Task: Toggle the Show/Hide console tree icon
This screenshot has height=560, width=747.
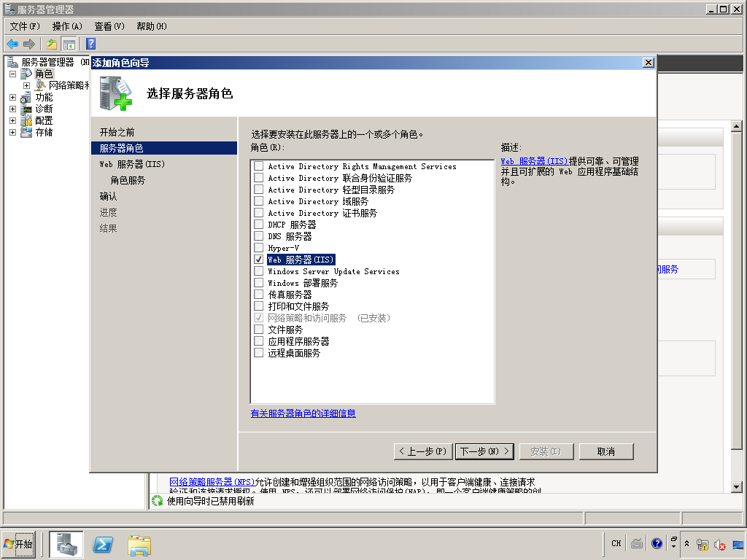Action: pyautogui.click(x=69, y=44)
